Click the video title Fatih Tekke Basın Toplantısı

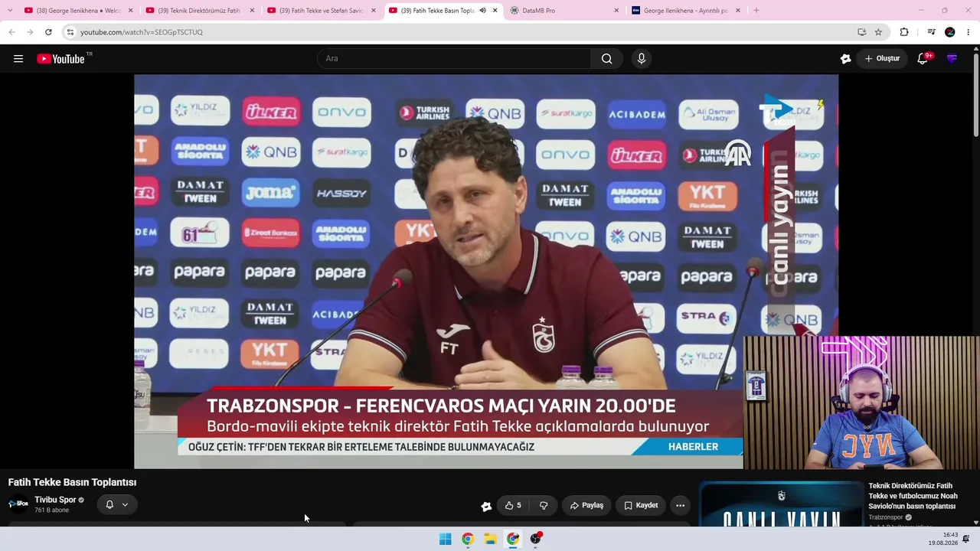(72, 482)
